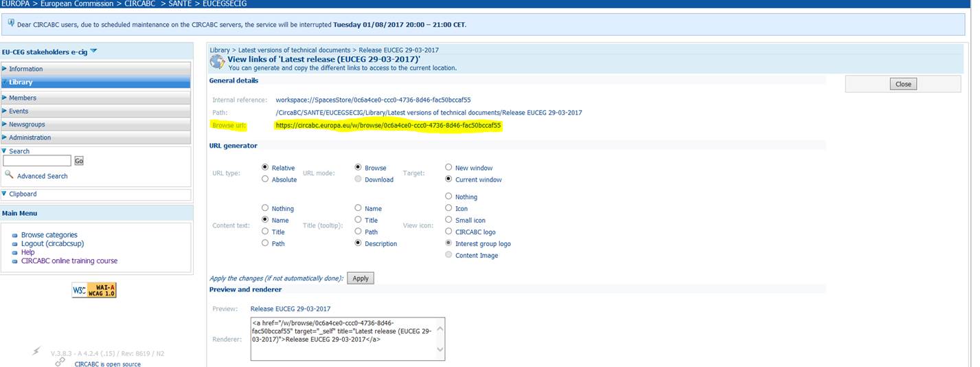Open the Advanced Search link

(x=43, y=176)
